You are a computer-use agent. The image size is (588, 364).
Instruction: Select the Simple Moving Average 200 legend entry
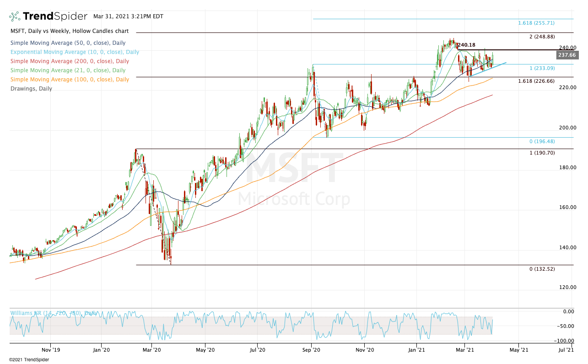70,61
